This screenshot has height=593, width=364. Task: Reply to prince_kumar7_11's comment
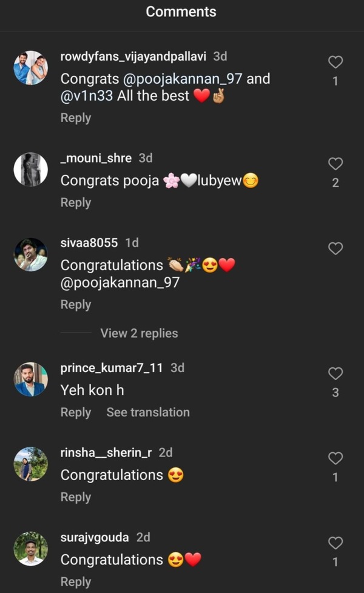tap(76, 412)
